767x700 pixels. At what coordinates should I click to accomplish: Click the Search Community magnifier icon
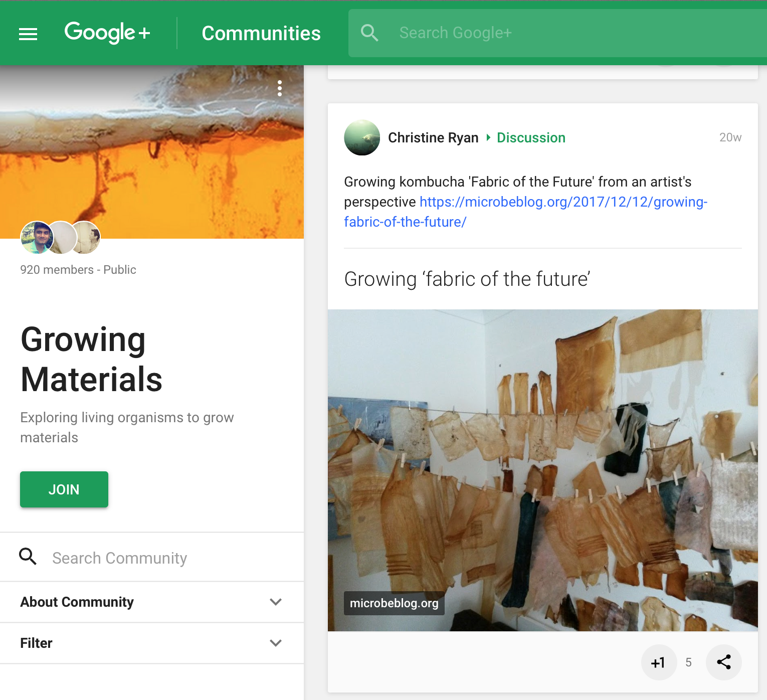tap(28, 557)
